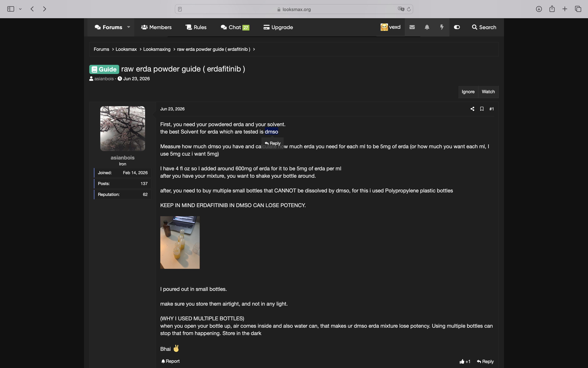Open the Rules page
Screen dimensions: 588x368
click(196, 27)
